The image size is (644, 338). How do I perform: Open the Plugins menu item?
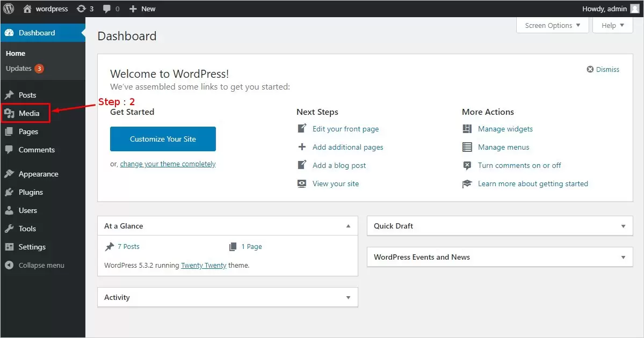[x=31, y=192]
